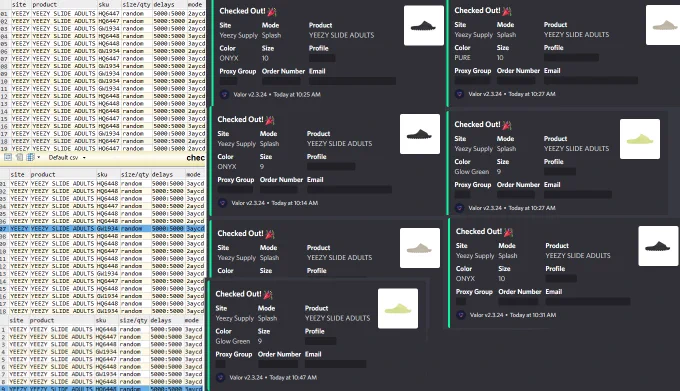Click 'YEEZY SLIDE ADULTS' product in the 10:25 AM card
This screenshot has width=680, height=391.
(341, 35)
